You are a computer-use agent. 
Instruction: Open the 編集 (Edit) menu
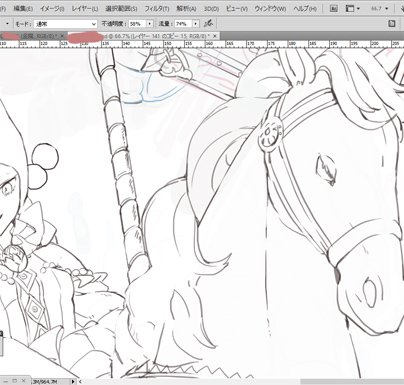pyautogui.click(x=23, y=9)
